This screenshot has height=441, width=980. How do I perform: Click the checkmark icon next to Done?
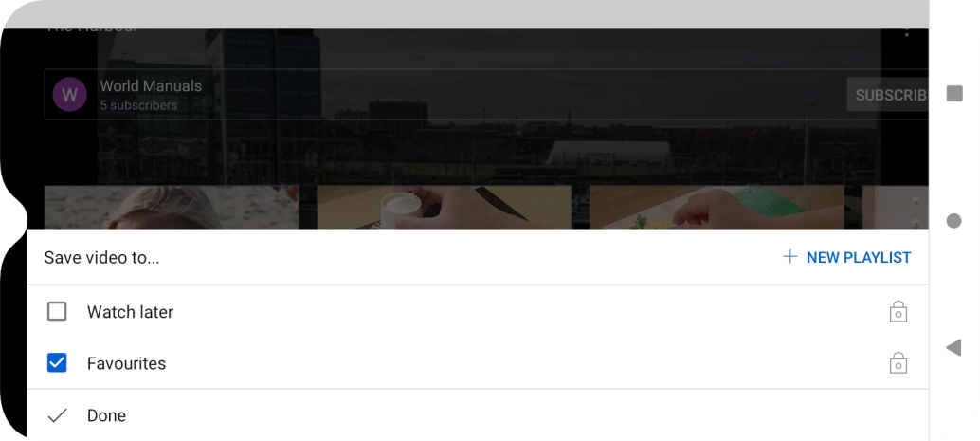[57, 415]
